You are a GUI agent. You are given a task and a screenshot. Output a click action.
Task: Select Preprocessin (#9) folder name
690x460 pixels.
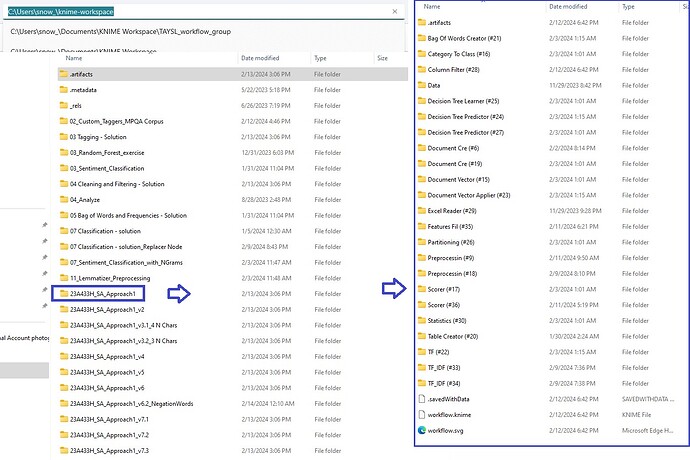coord(451,258)
